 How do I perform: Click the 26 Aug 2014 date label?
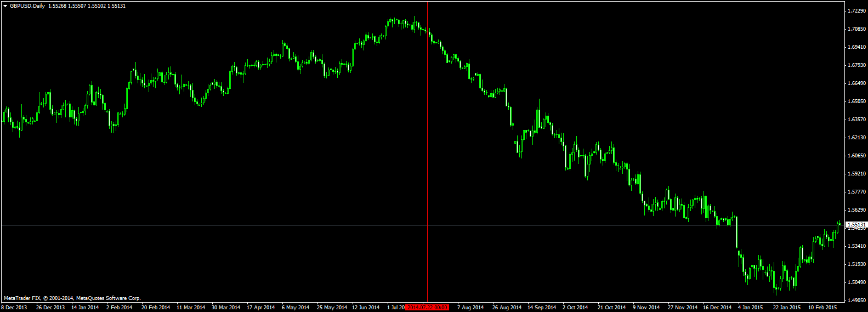(x=507, y=308)
